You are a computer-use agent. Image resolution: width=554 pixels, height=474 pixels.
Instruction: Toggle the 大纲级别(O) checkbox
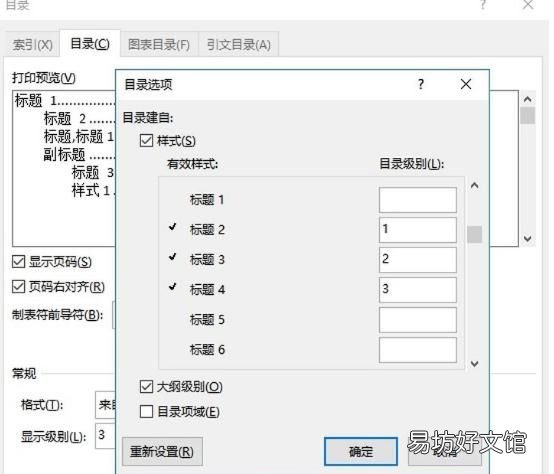tap(146, 386)
